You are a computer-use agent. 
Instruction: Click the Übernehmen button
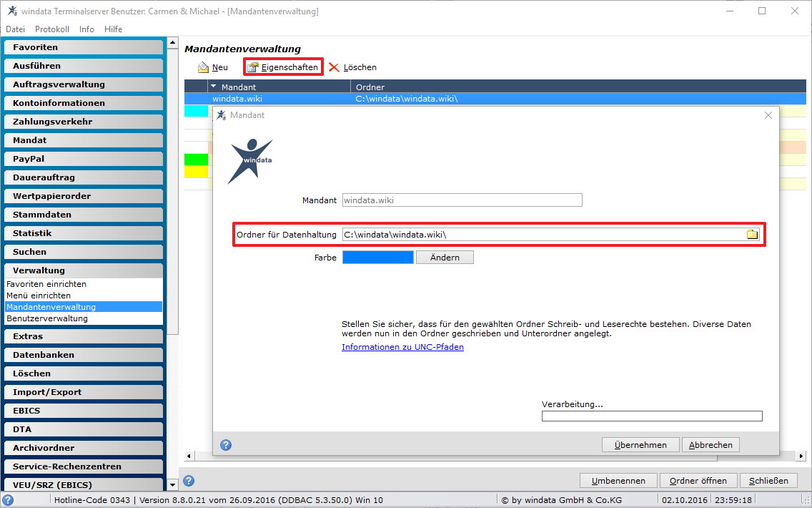(640, 445)
